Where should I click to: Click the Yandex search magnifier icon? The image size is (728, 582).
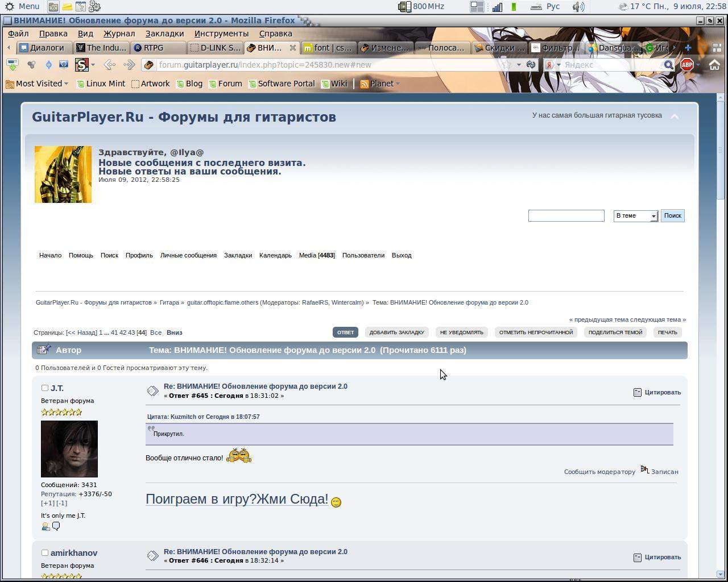tap(669, 65)
